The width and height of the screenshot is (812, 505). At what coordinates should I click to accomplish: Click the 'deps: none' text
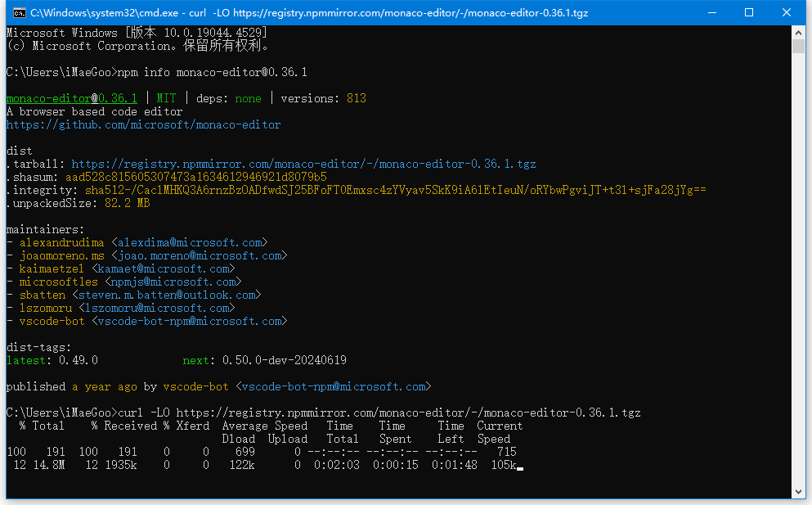(x=228, y=98)
